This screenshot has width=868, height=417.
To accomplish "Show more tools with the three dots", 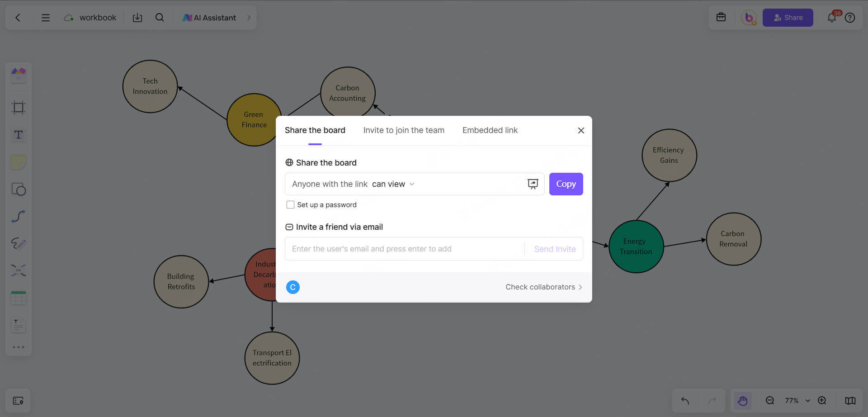I will coord(19,347).
